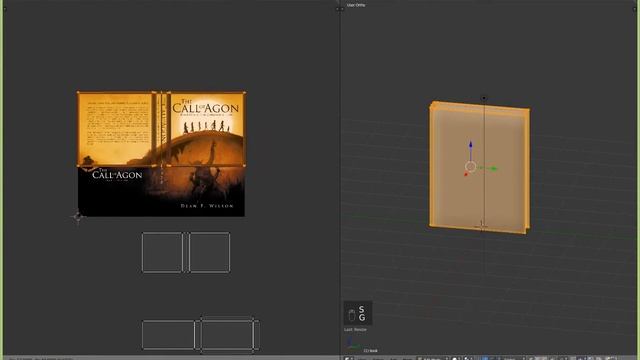The height and width of the screenshot is (360, 640).
Task: Click the red X-axis manipulator handle
Action: [466, 174]
